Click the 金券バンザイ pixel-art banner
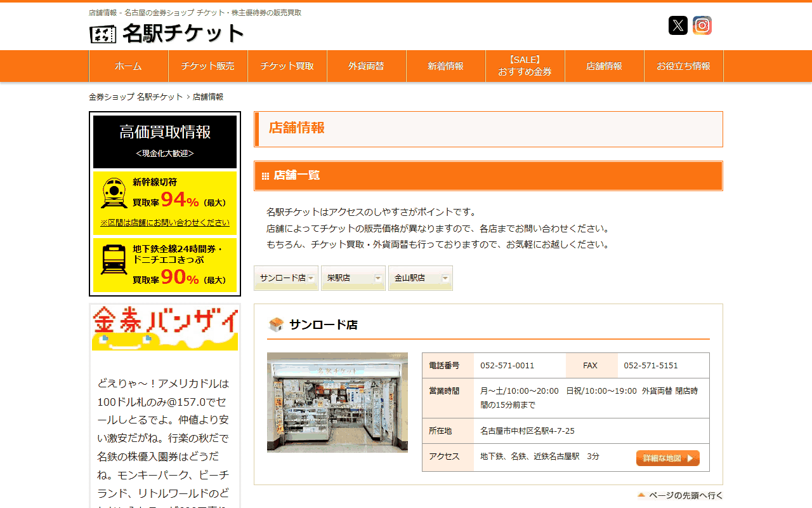This screenshot has width=812, height=508. [x=165, y=328]
